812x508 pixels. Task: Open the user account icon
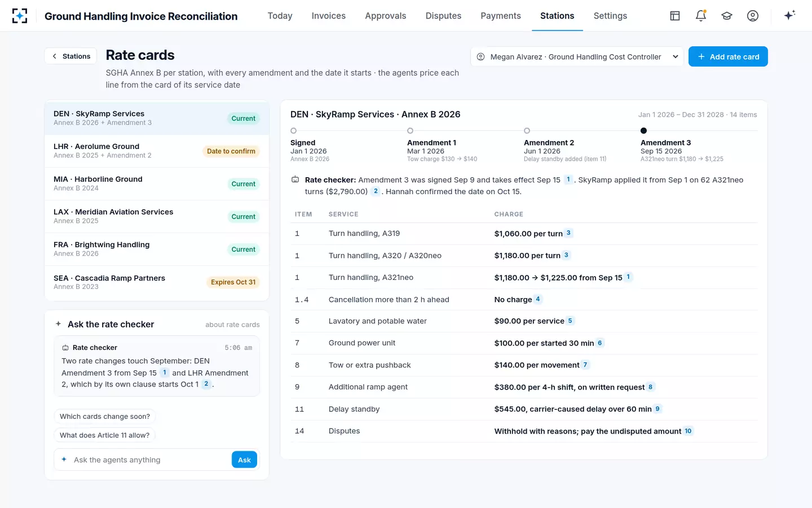[753, 16]
